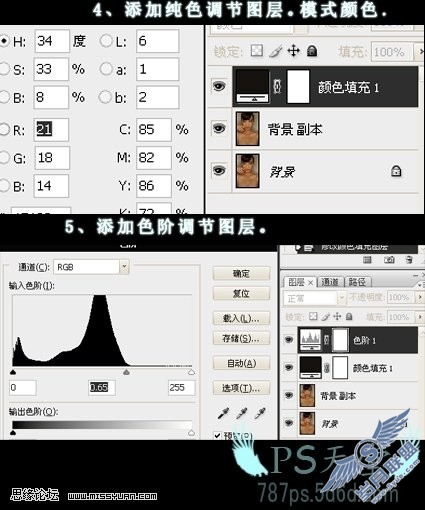The image size is (425, 510).
Task: Click lock image pixels brush icon in step 5 panel
Action: coord(326,316)
